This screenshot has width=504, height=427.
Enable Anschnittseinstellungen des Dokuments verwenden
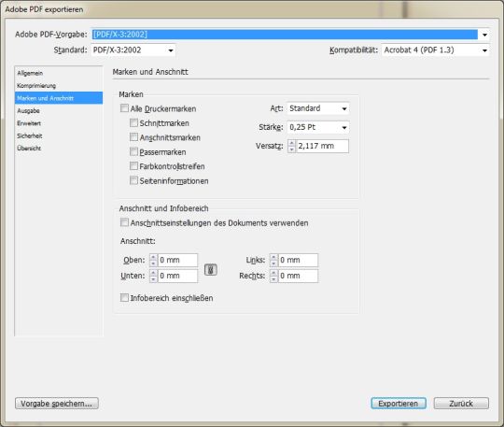[124, 222]
